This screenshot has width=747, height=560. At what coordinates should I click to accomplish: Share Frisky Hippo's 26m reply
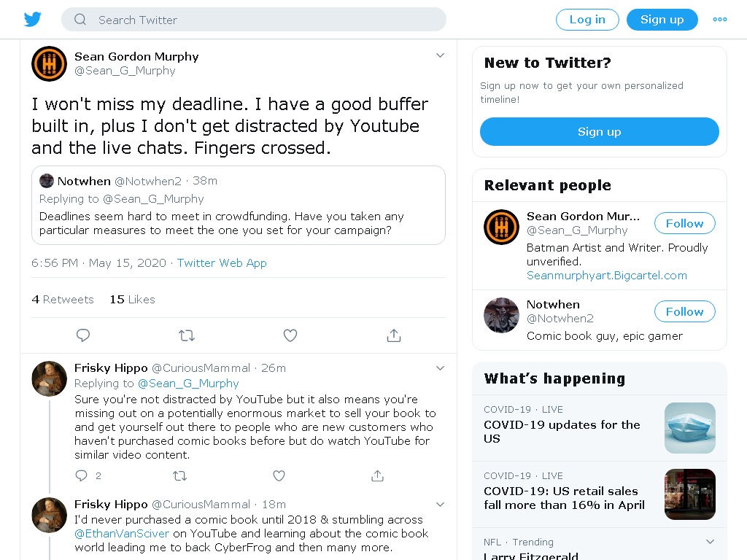(377, 475)
